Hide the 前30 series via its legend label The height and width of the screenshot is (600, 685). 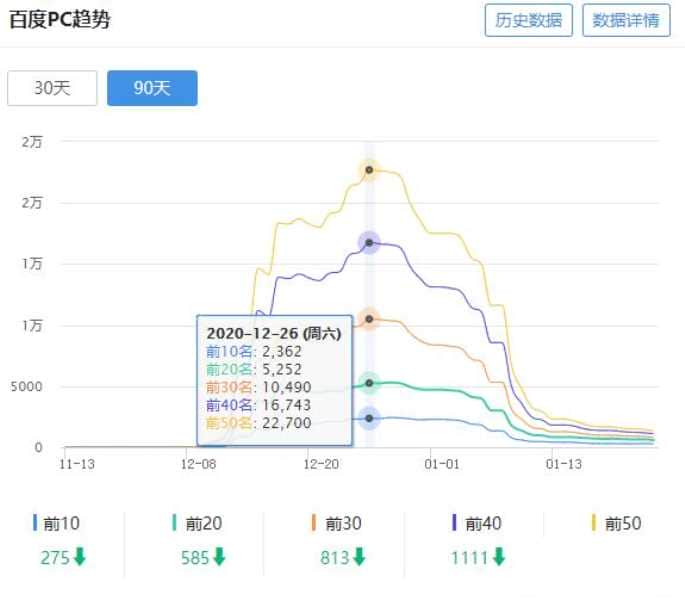(340, 523)
